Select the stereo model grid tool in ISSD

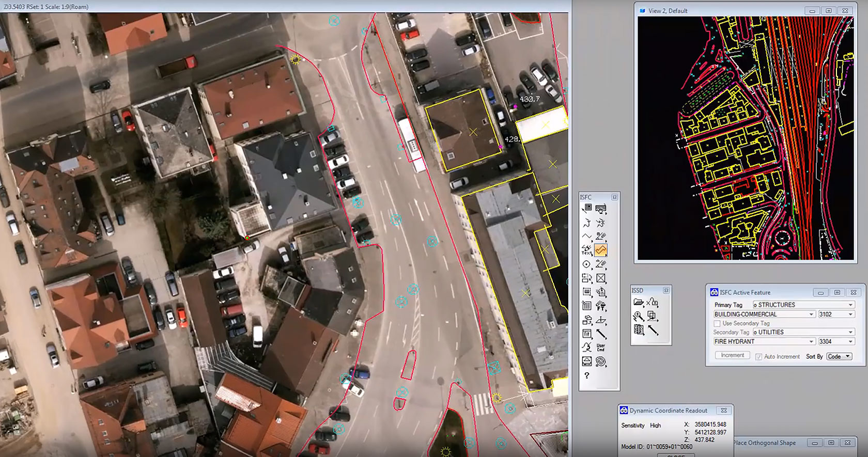639,330
